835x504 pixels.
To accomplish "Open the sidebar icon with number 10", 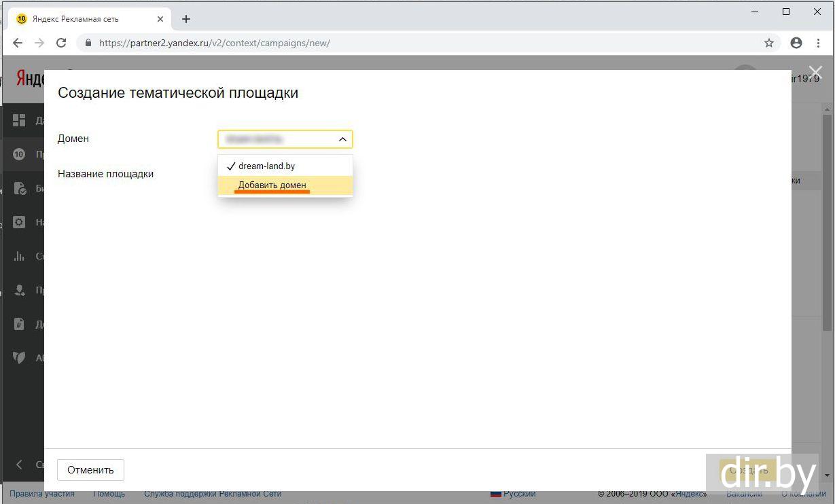I will (x=19, y=154).
